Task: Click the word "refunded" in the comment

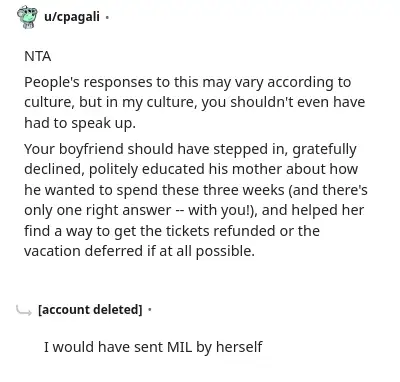Action: pyautogui.click(x=244, y=231)
